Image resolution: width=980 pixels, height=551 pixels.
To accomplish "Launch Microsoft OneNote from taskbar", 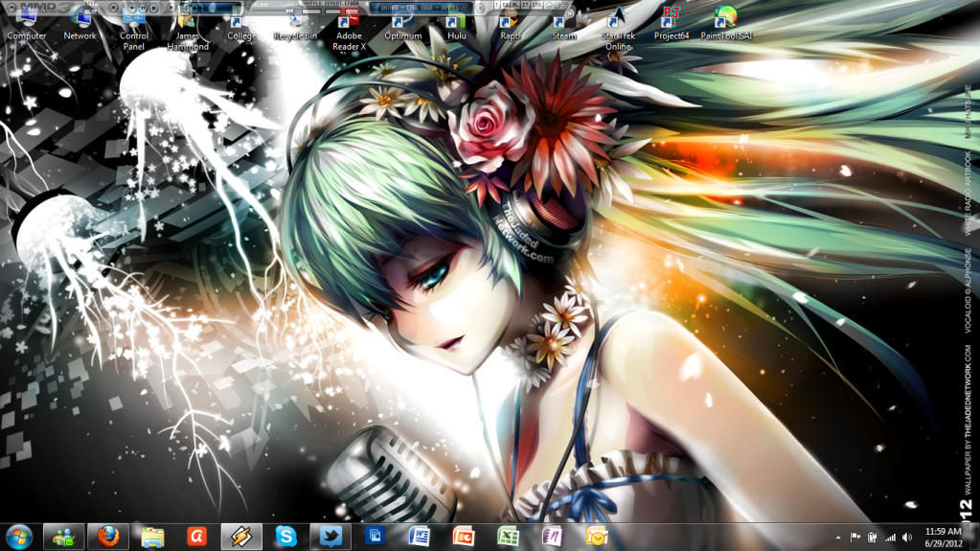I will pos(552,537).
